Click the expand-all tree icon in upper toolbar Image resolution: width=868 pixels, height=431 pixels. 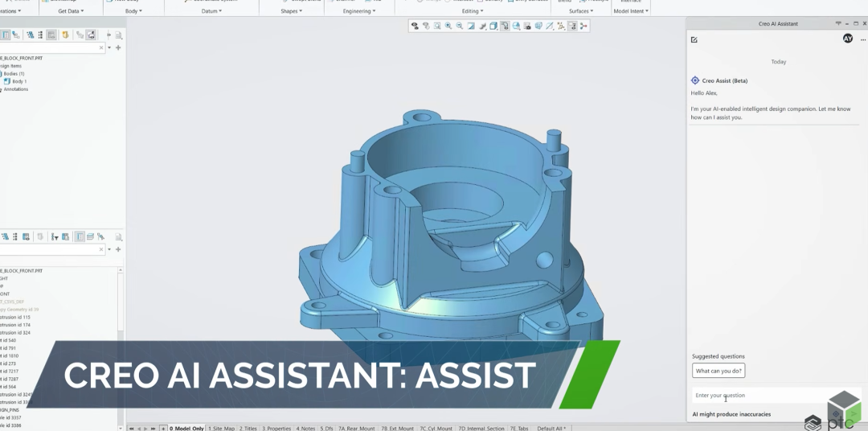coord(30,35)
